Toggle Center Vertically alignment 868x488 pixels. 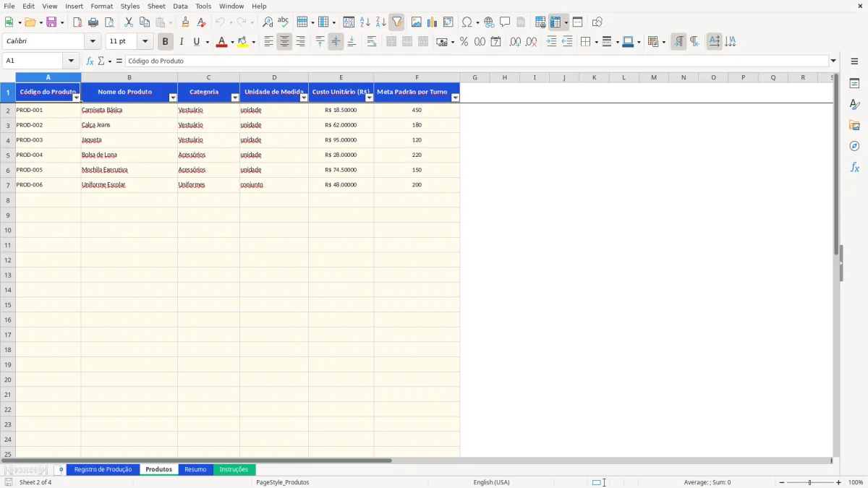tap(336, 42)
